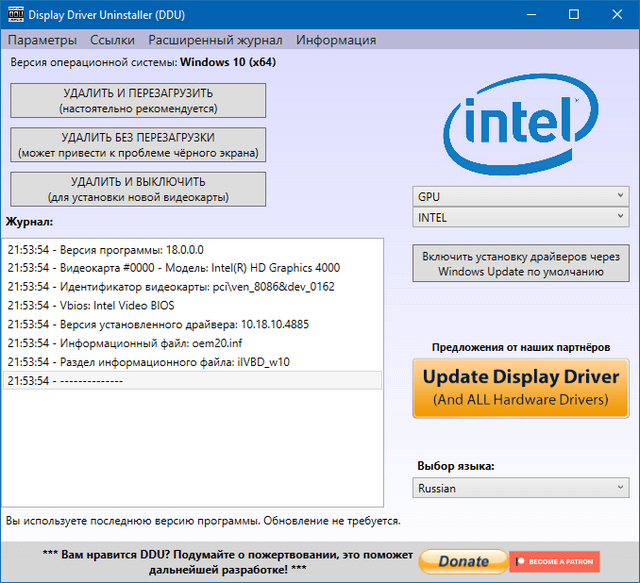Click Удалить без перезагрузки button
Viewport: 640px width, 583px height.
point(138,145)
